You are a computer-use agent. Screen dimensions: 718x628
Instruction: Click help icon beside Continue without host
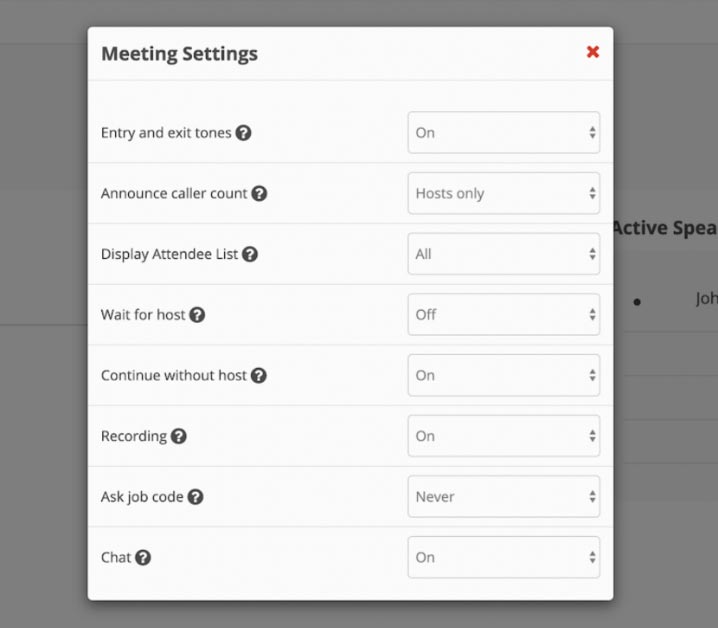pos(258,376)
